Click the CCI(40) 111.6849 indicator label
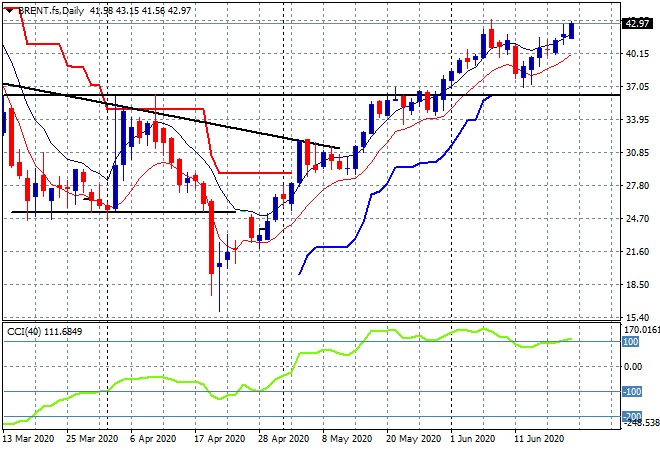Image resolution: width=660 pixels, height=450 pixels. (x=44, y=332)
